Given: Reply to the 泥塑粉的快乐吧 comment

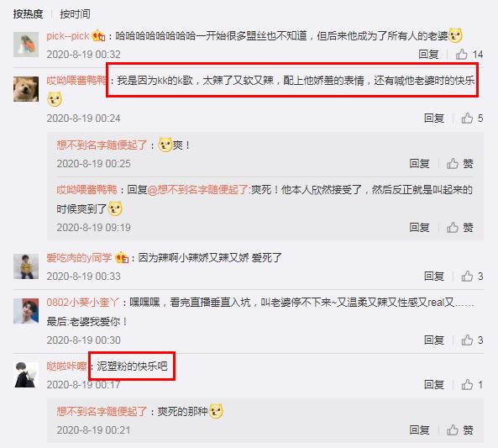Looking at the screenshot, I should (434, 385).
